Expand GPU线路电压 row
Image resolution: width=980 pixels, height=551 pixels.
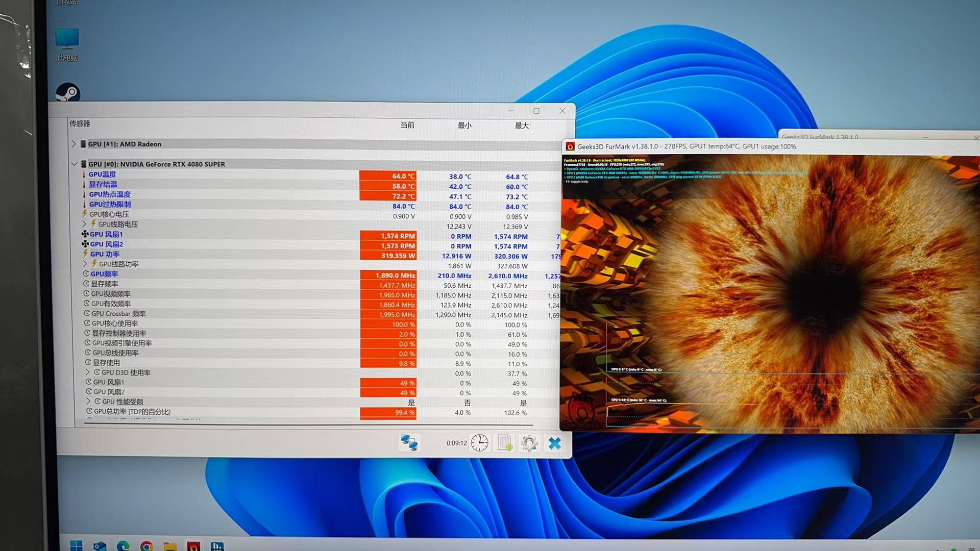85,223
